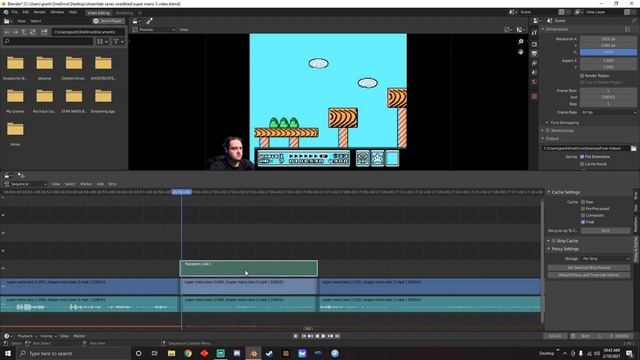This screenshot has width=640, height=360.
Task: Click the Recycle Up To Cost slider
Action: click(606, 231)
